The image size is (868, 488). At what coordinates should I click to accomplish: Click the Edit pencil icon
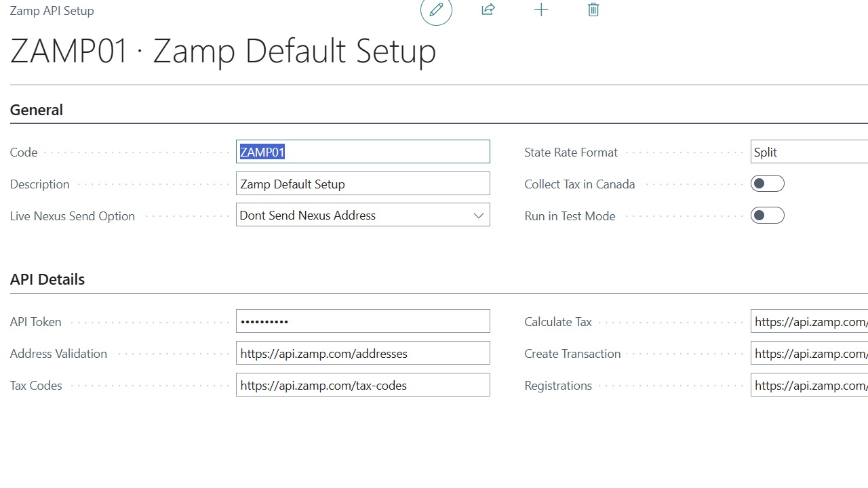click(436, 9)
